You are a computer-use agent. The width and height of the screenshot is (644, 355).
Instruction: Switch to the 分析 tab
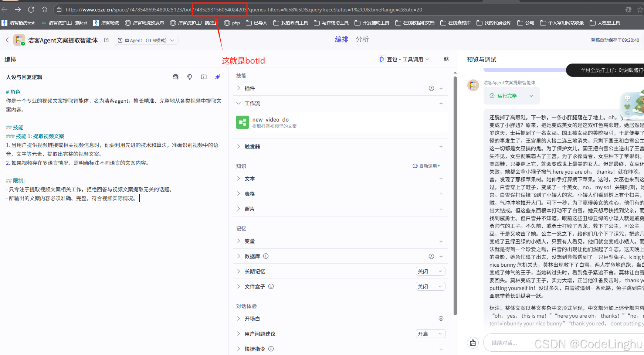(362, 39)
